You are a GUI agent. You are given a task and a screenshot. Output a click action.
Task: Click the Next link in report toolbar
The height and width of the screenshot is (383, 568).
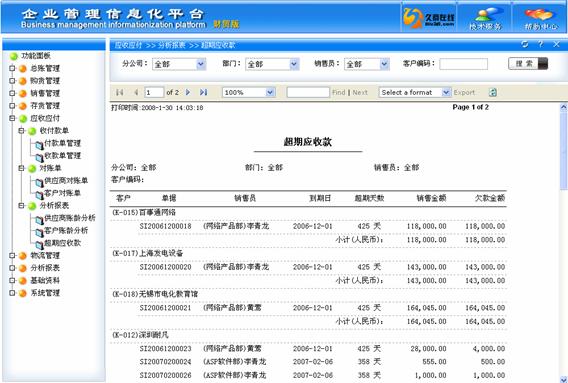(360, 92)
